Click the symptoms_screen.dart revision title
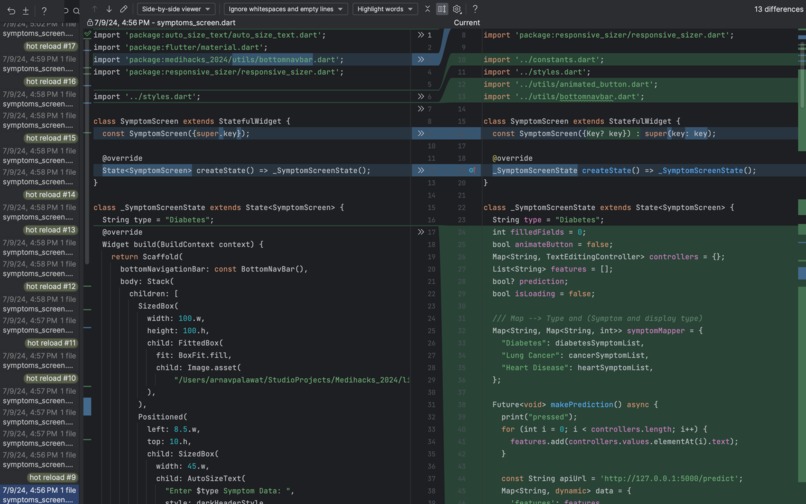806x504 pixels. [x=164, y=23]
